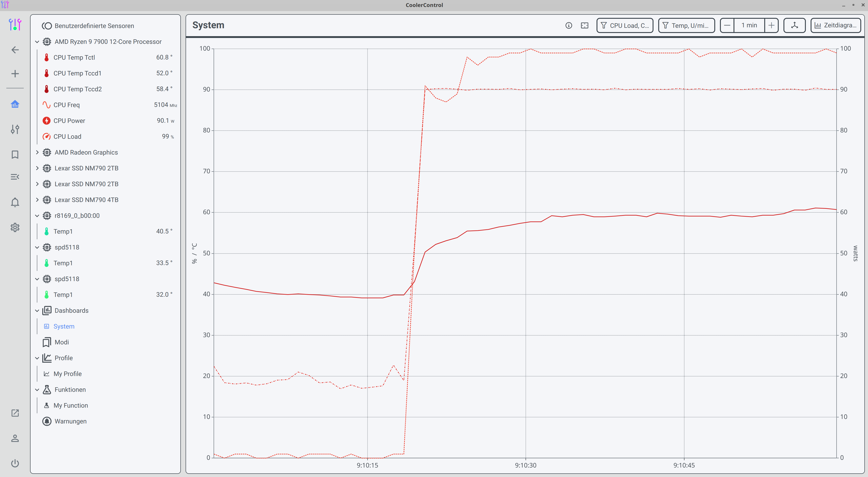Click the 1 min time range field

(749, 25)
